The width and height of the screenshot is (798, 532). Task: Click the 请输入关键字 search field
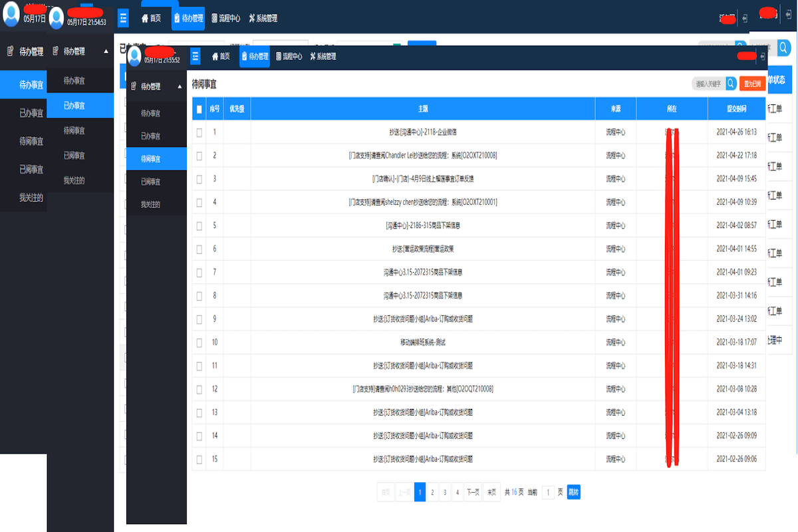(x=708, y=84)
